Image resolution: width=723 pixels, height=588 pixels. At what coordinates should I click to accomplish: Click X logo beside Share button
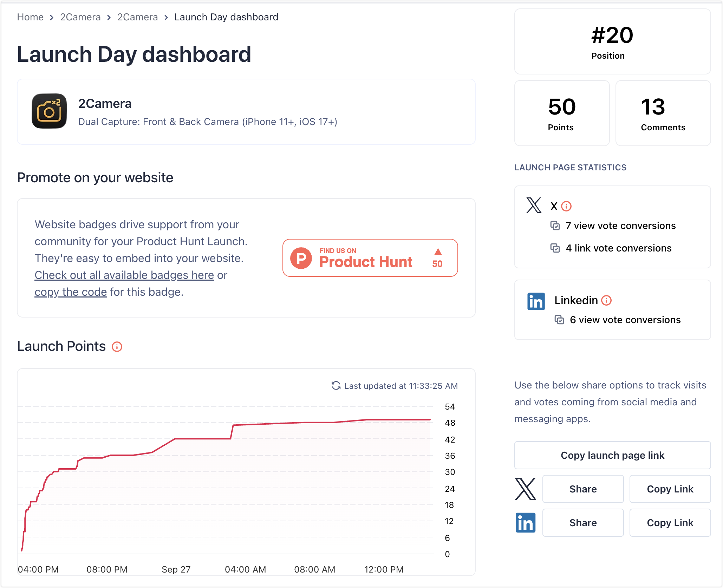[x=525, y=489]
